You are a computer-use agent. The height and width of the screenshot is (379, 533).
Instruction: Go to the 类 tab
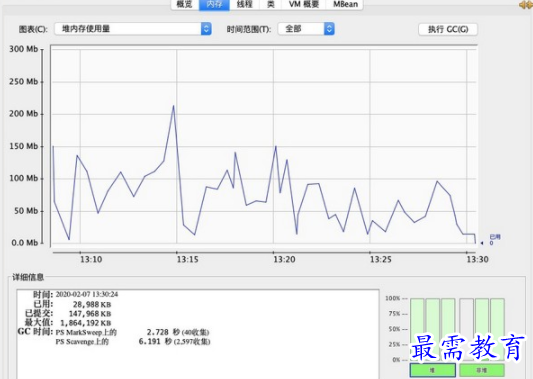(271, 4)
